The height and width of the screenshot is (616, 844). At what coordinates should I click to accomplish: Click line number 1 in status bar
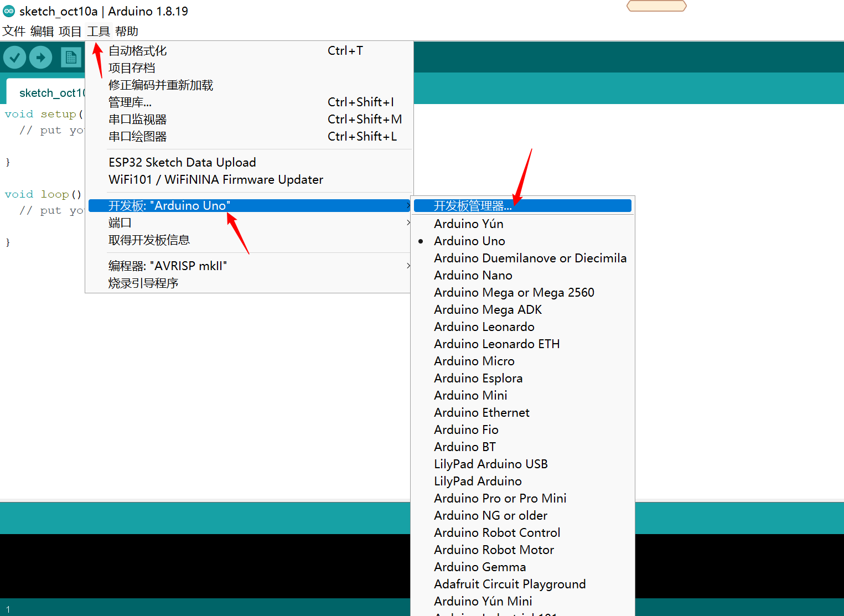click(8, 609)
